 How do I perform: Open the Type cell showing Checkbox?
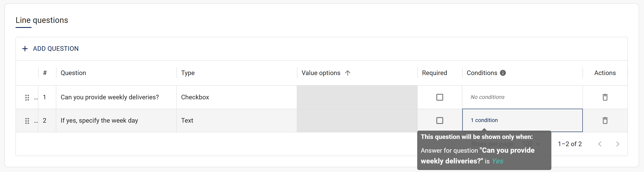[236, 97]
